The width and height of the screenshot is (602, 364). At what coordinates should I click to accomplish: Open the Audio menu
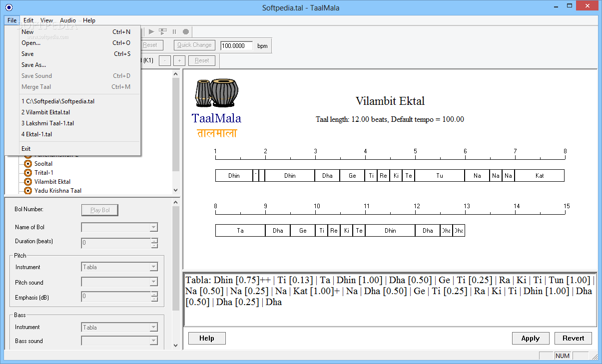[68, 20]
